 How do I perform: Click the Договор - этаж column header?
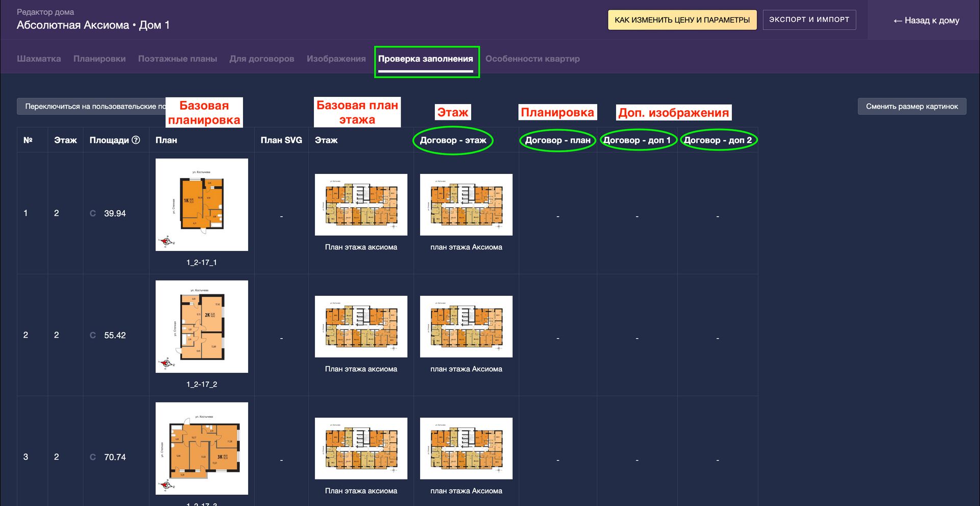click(x=453, y=140)
